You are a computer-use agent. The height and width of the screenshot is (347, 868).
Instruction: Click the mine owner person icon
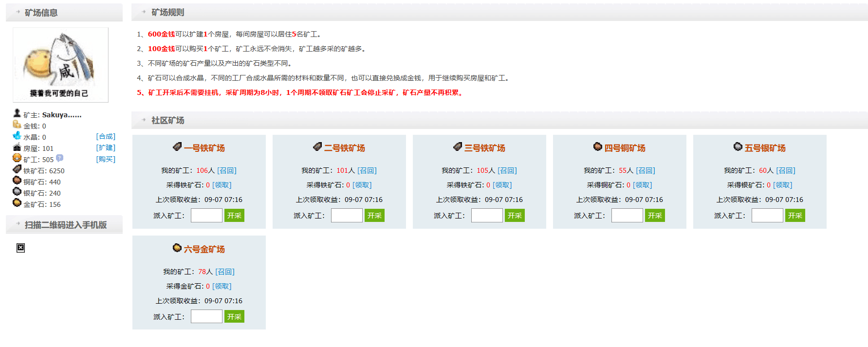[17, 113]
